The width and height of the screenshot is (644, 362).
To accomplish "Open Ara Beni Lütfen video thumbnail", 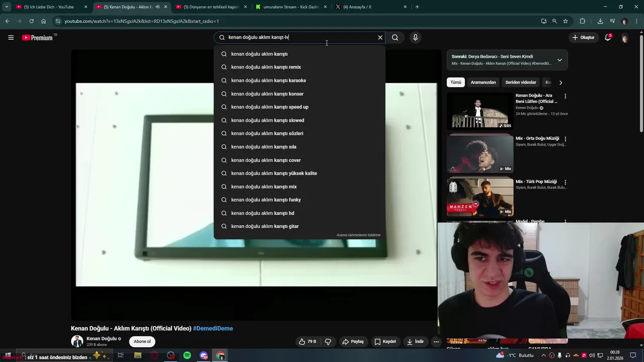I will pos(480,111).
